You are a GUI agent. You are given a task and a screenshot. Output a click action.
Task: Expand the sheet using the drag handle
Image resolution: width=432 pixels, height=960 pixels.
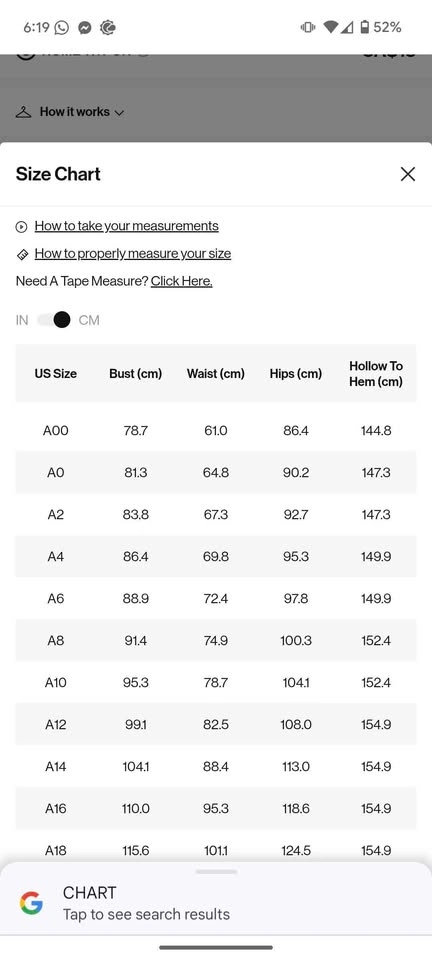(x=216, y=871)
